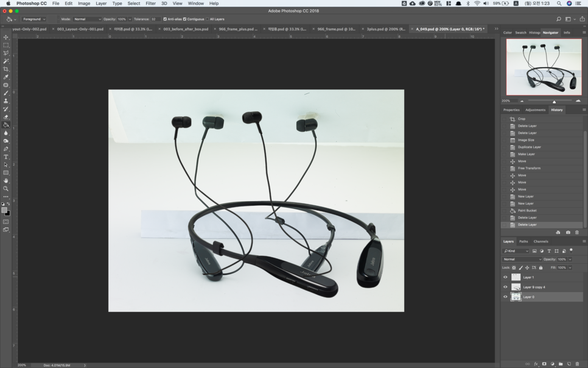Select the Clone Stamp tool
Viewport: 588px width, 368px height.
[5, 101]
